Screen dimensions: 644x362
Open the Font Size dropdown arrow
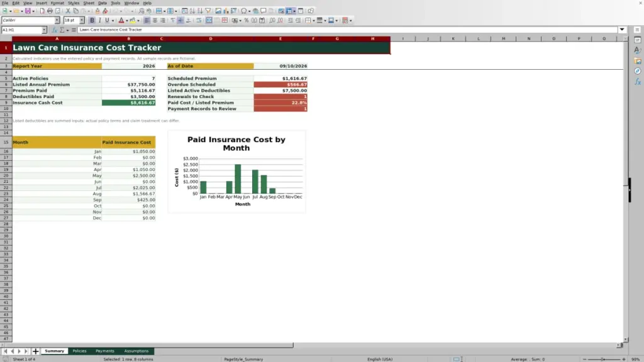82,20
